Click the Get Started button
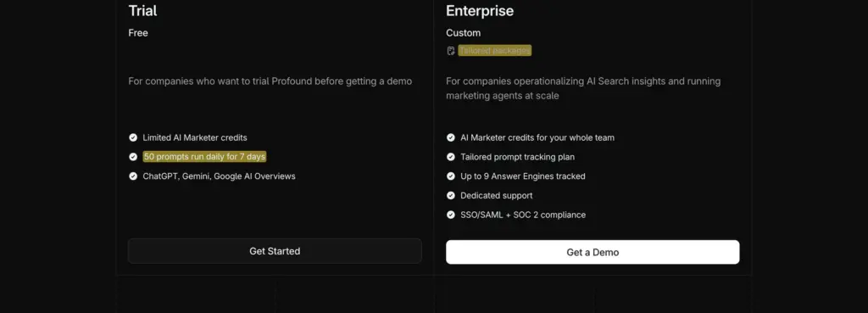The height and width of the screenshot is (313, 868). tap(275, 251)
